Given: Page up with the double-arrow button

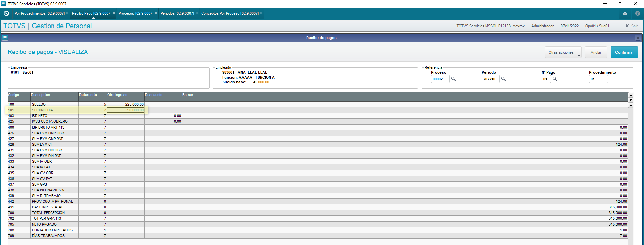Looking at the screenshot, I should click(x=631, y=100).
